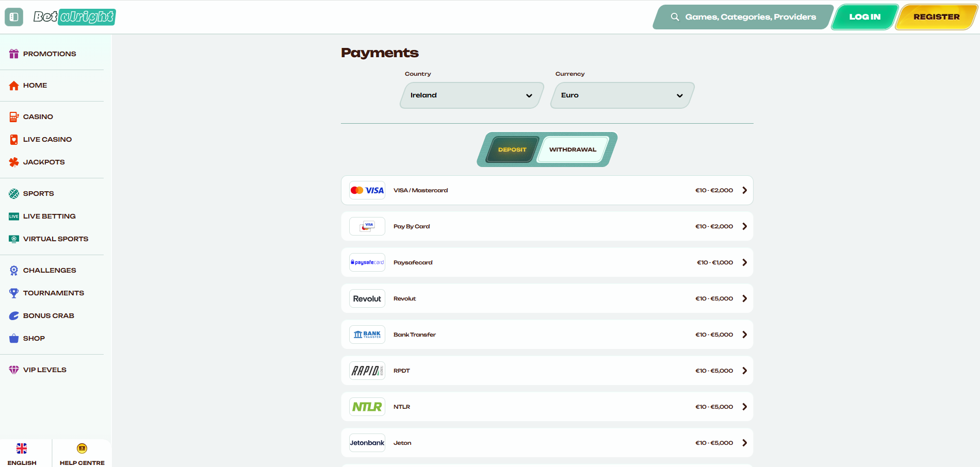Image resolution: width=980 pixels, height=467 pixels.
Task: Click the NTLR method name
Action: click(402, 407)
